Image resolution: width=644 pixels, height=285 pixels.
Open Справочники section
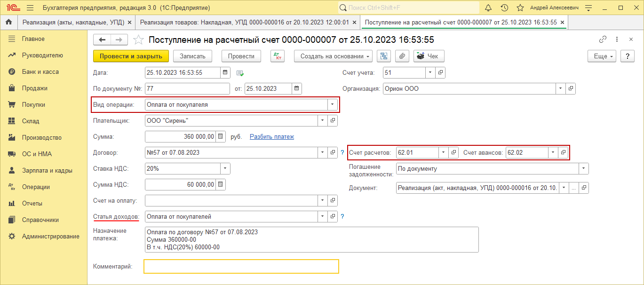coord(40,220)
